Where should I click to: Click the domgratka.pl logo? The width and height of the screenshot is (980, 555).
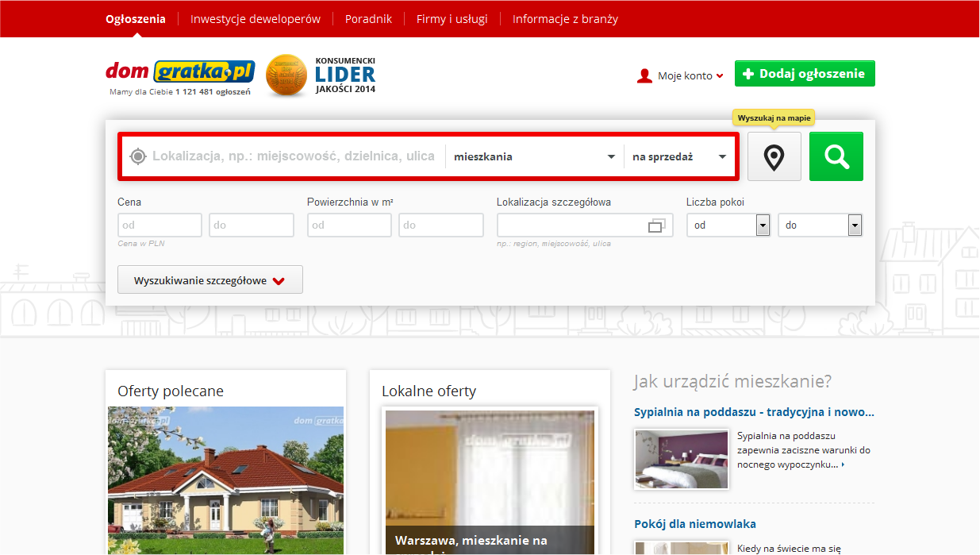pyautogui.click(x=179, y=71)
